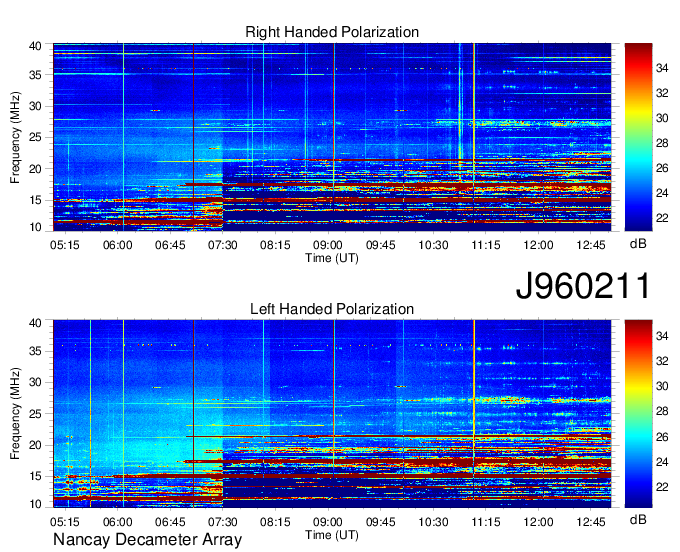
Task: Click the 09:45 tick of the Right Handed plot
Action: [380, 245]
